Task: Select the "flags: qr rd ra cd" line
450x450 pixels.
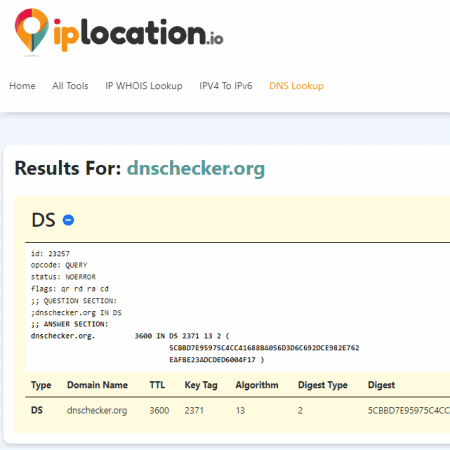Action: point(70,289)
